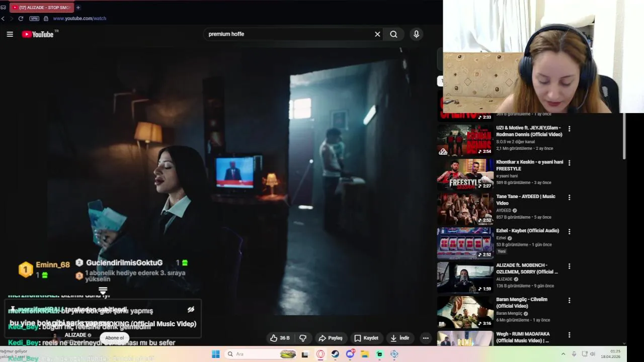Run search with the magnifier button
Image resolution: width=644 pixels, height=362 pixels.
pos(393,34)
